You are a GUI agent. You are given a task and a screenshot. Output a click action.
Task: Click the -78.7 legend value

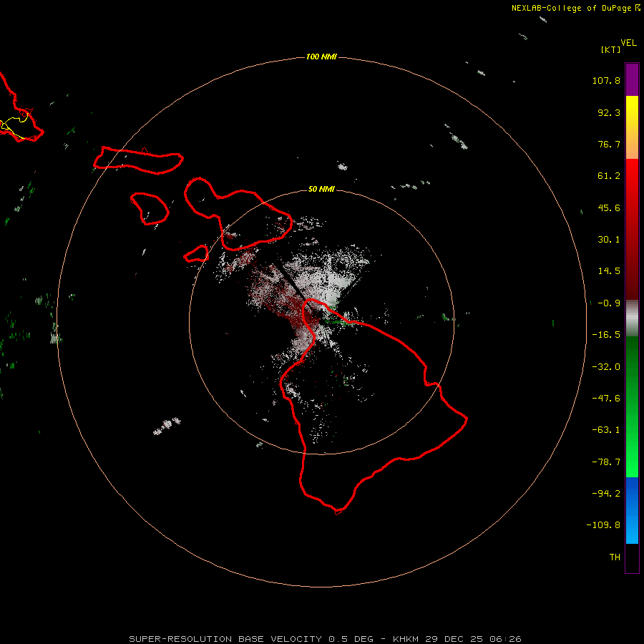coord(606,462)
